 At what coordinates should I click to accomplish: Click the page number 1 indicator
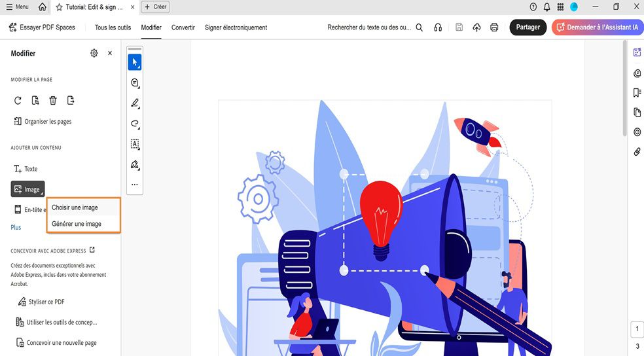click(x=637, y=329)
